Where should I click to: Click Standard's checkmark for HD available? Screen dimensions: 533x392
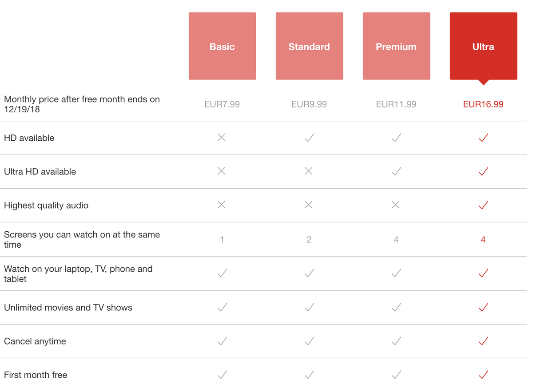[x=309, y=138]
